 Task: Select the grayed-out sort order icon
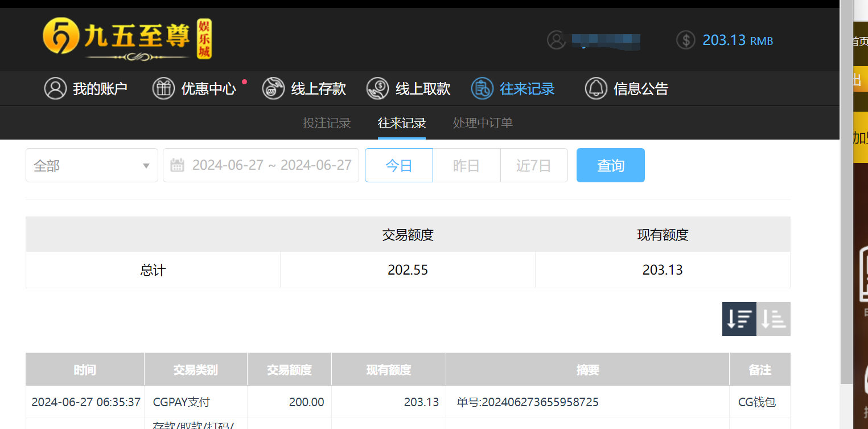coord(773,318)
